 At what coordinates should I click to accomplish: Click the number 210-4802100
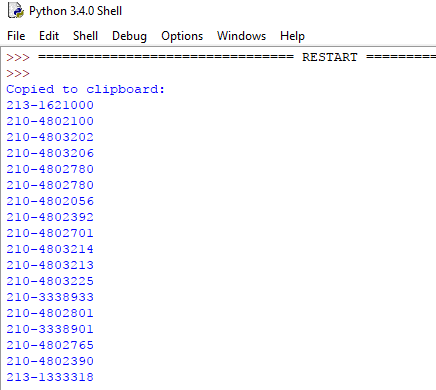[x=50, y=121]
